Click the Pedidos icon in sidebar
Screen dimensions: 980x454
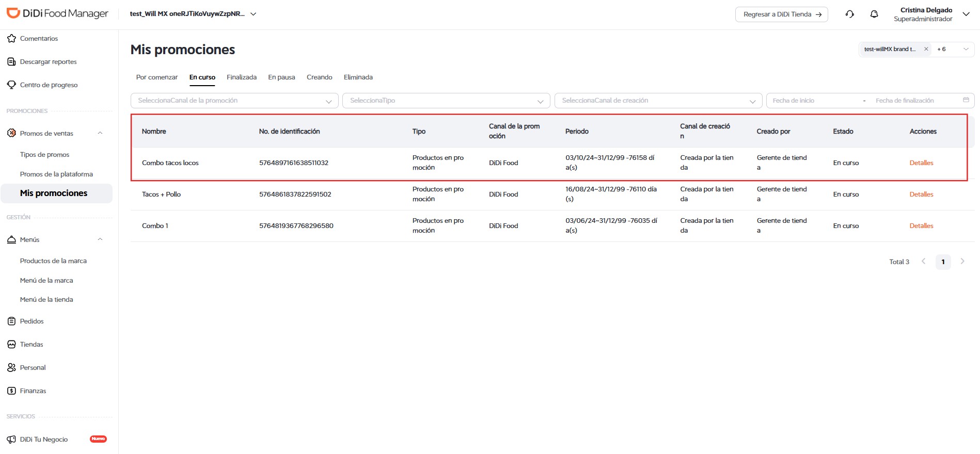11,321
